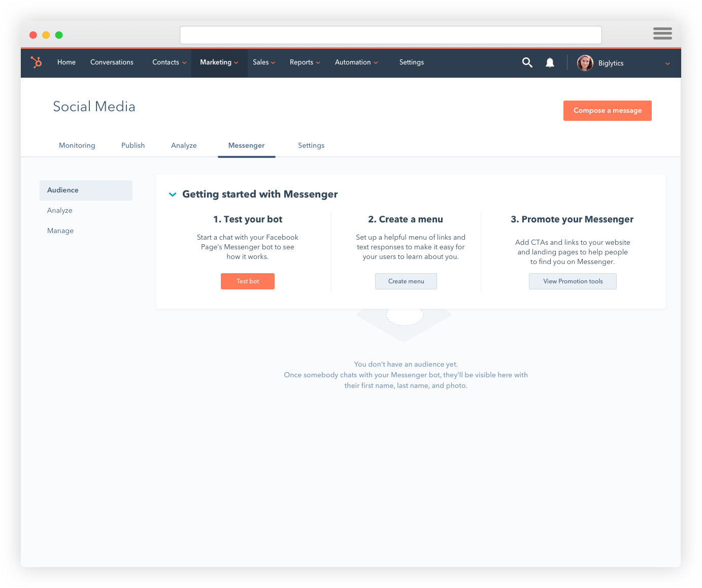Select Audience in the left sidebar
Viewport: 702px width, 588px height.
(x=86, y=190)
